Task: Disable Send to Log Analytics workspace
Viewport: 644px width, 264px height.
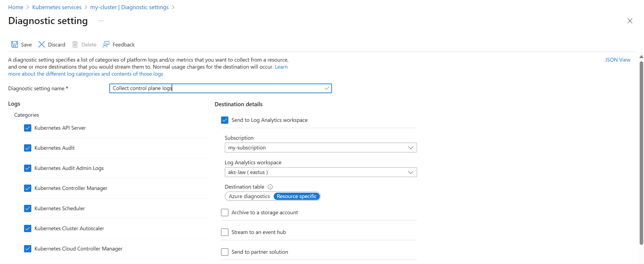Action: click(x=225, y=120)
